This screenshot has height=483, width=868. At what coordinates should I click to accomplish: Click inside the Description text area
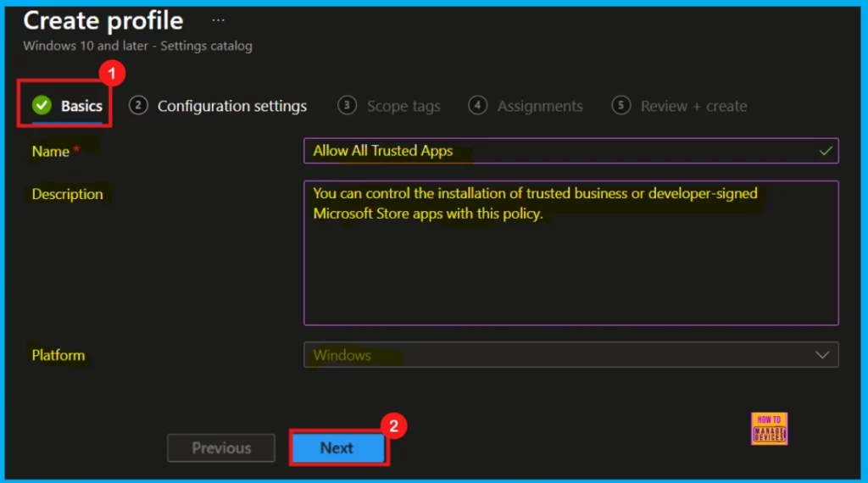coord(570,253)
